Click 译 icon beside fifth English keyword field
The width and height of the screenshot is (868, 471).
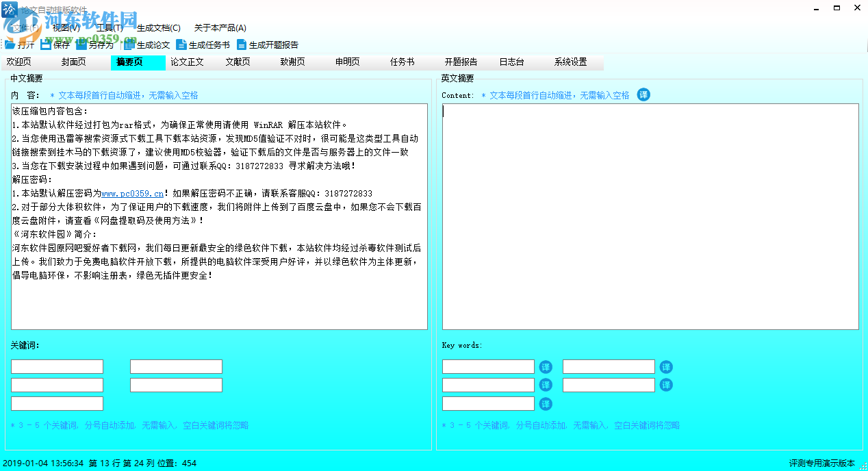point(546,403)
